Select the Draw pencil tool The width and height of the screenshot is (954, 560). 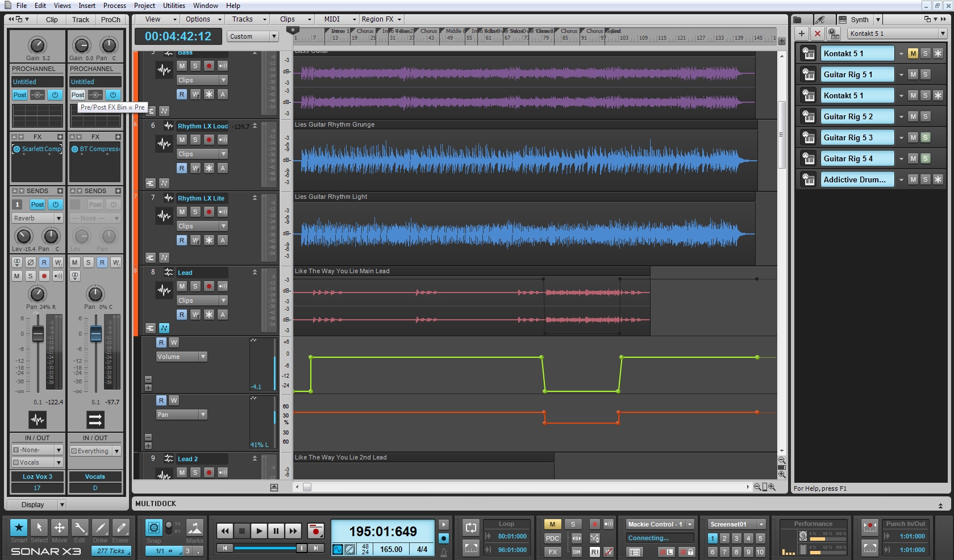[101, 528]
